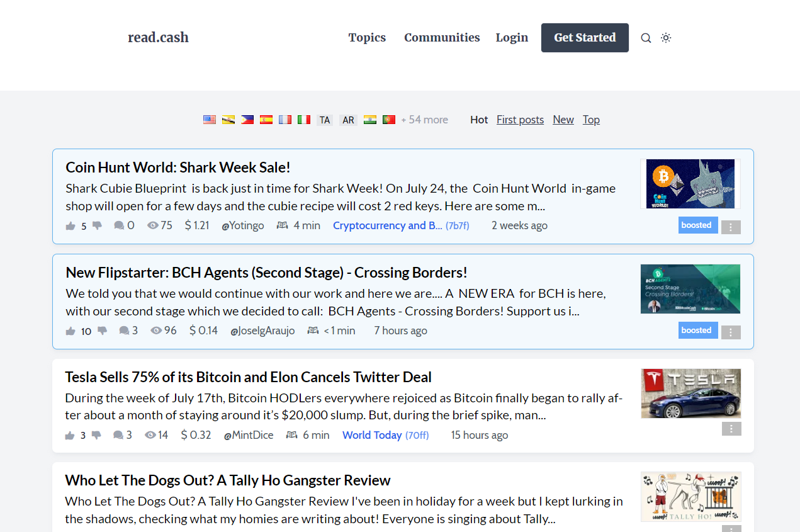Select the France flag language filter
The image size is (800, 532).
285,120
